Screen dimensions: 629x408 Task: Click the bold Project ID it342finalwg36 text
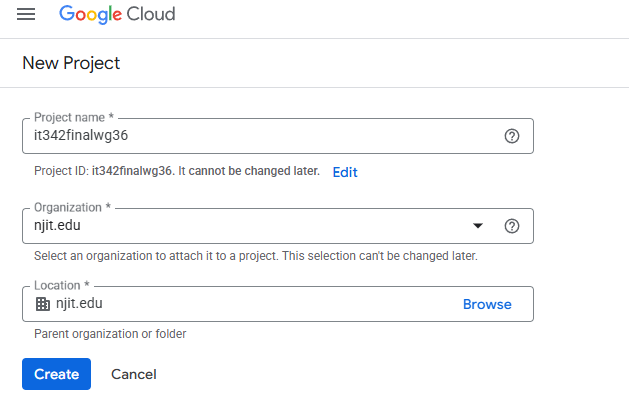133,172
